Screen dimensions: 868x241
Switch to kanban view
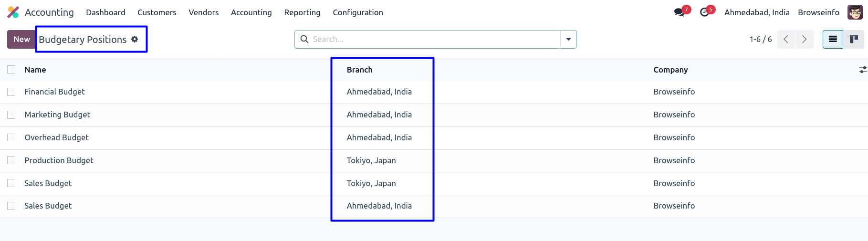click(x=854, y=39)
